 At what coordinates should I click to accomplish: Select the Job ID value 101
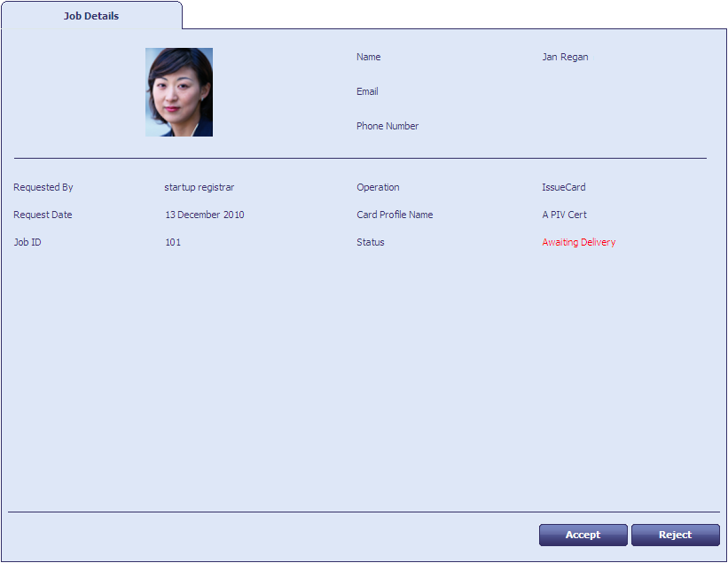click(173, 242)
